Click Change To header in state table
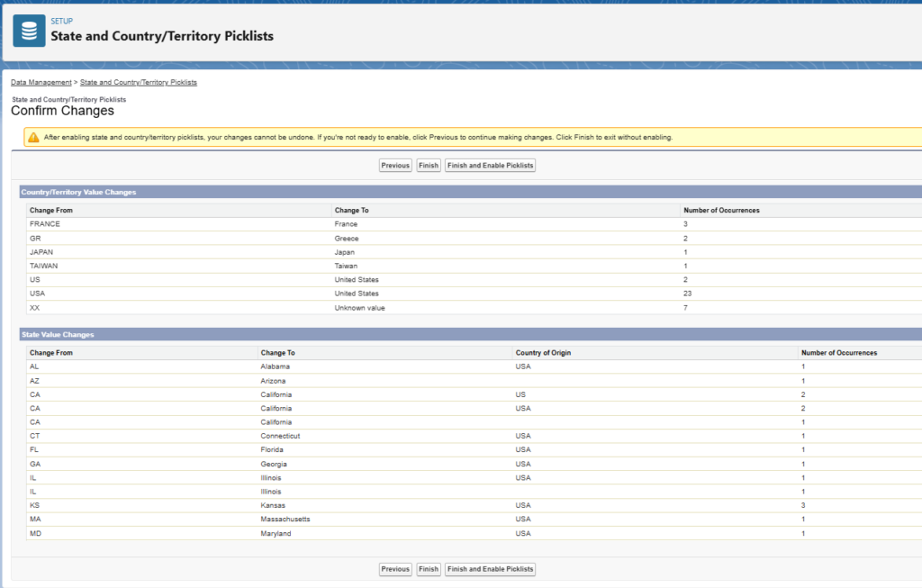 coord(277,353)
